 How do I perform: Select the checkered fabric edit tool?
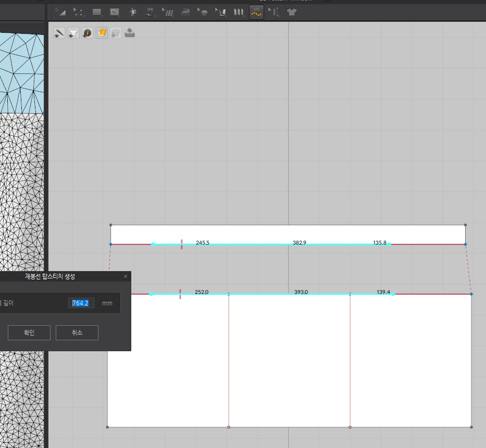coord(221,12)
